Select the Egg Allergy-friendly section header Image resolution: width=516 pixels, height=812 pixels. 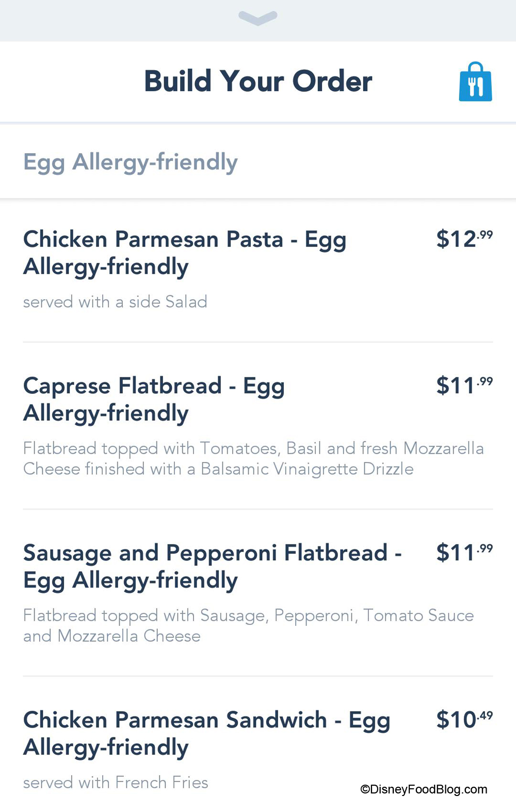click(x=131, y=162)
